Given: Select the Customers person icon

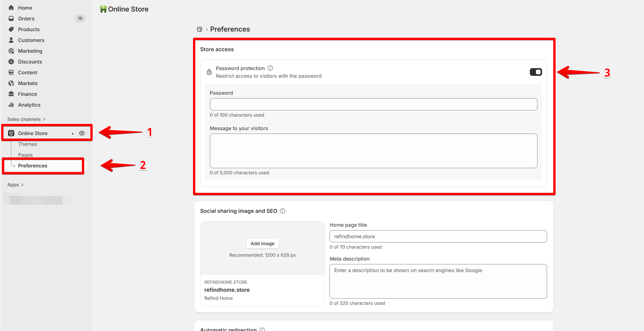Looking at the screenshot, I should click(11, 40).
